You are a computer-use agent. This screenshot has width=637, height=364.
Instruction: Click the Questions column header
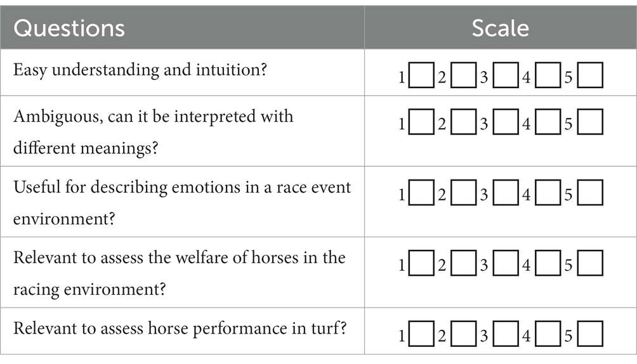point(69,28)
